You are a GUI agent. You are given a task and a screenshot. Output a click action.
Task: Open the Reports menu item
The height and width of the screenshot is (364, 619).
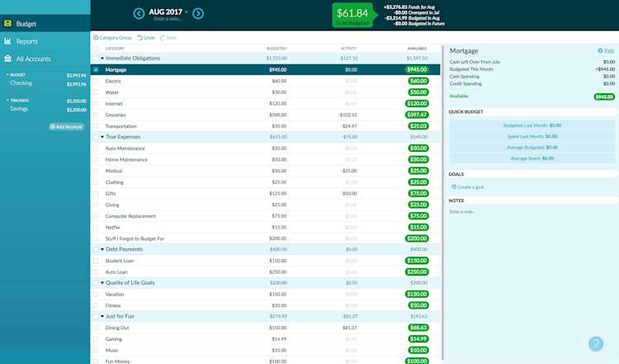click(45, 41)
